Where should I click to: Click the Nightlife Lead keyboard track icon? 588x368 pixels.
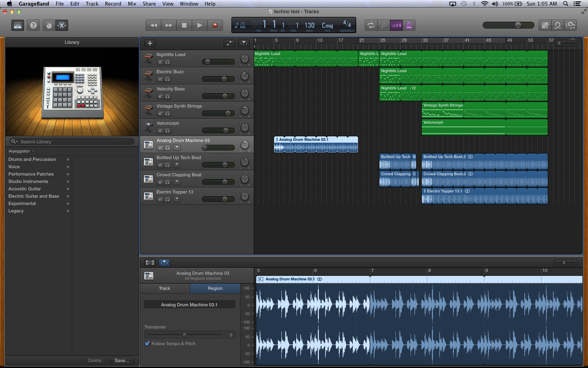tap(148, 59)
